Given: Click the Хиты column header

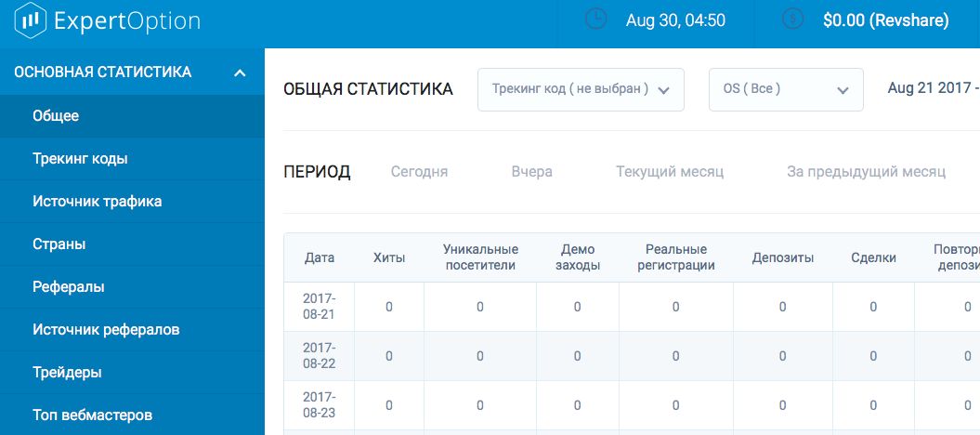Looking at the screenshot, I should click(x=389, y=257).
